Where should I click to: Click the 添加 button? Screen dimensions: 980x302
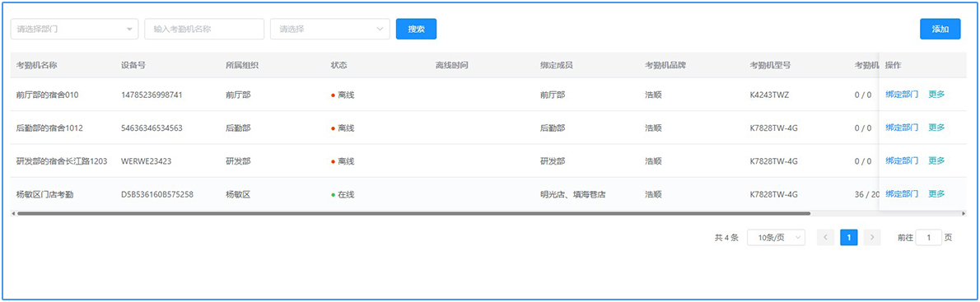pos(940,29)
